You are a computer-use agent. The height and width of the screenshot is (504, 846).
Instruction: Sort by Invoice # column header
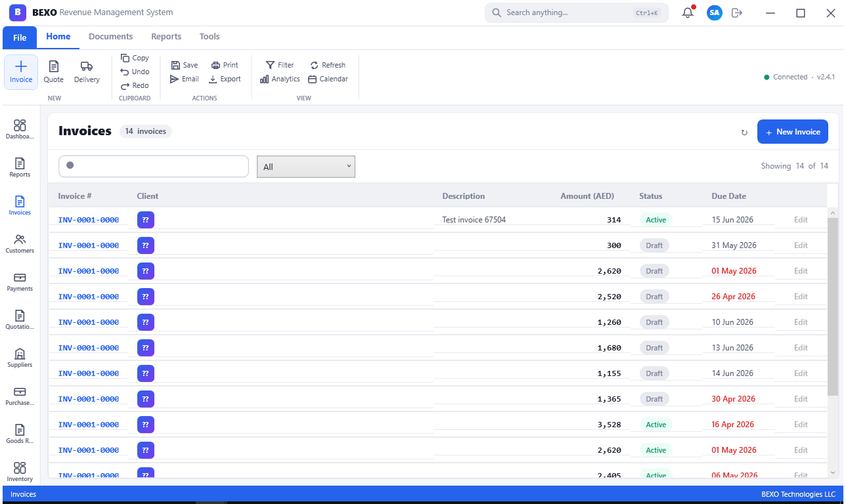75,196
